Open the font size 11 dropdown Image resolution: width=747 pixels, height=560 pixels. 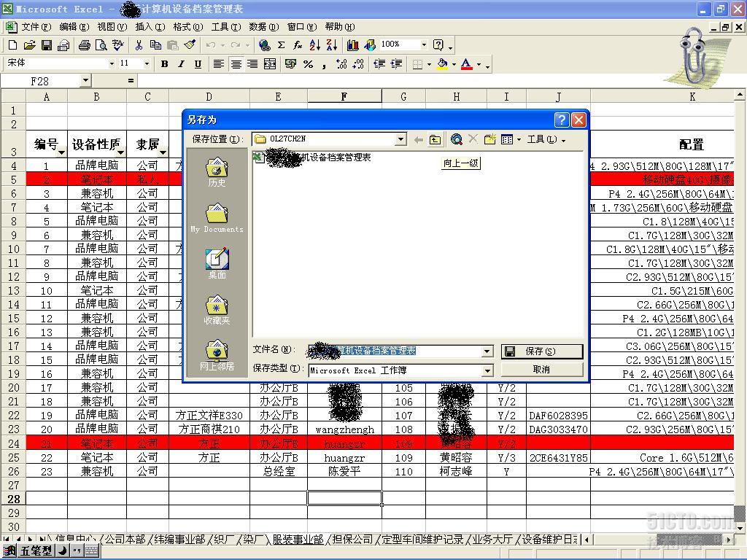[147, 63]
